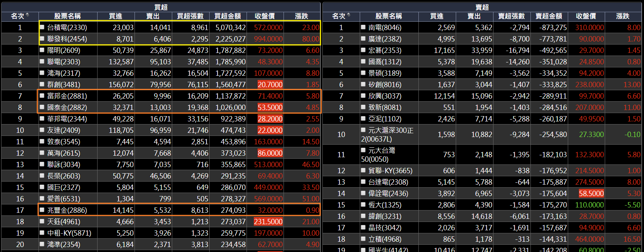This screenshot has width=644, height=252.
Task: Click 收盤價 header in 賣超 table
Action: tap(586, 16)
